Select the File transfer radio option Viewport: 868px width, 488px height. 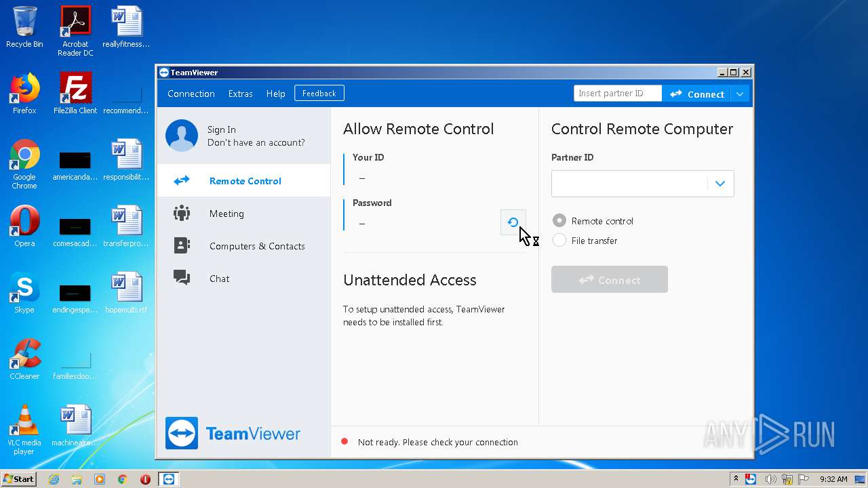coord(559,241)
